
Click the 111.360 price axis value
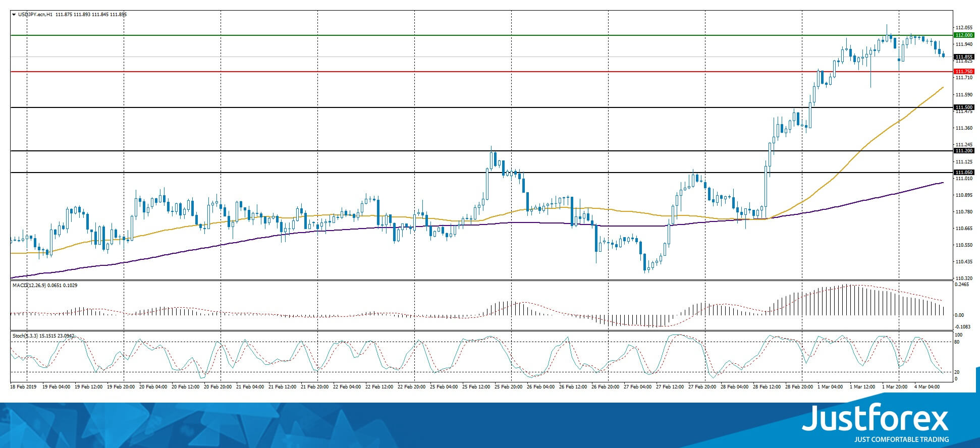pyautogui.click(x=964, y=128)
